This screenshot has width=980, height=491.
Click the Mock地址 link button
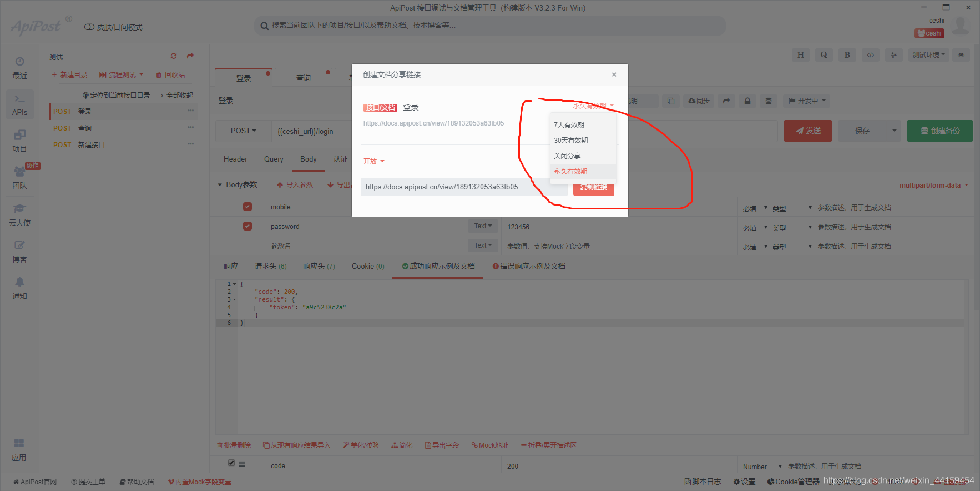coord(490,445)
